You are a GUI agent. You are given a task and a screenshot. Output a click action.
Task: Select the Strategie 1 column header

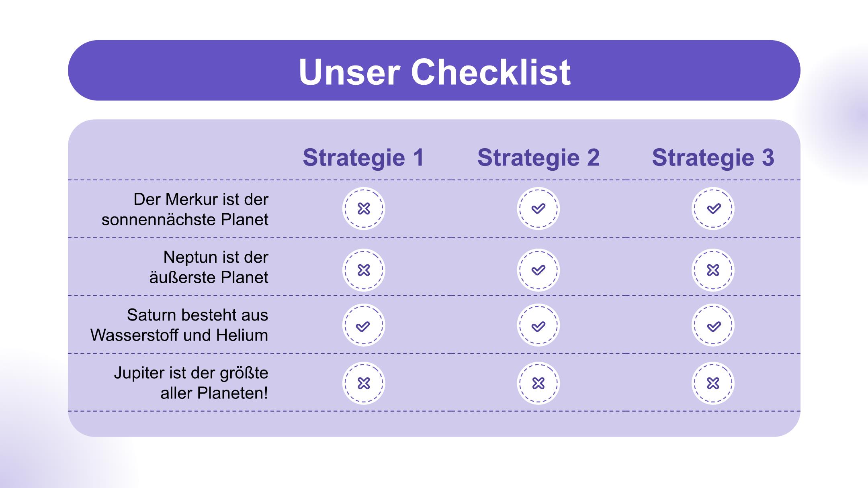[x=364, y=157]
